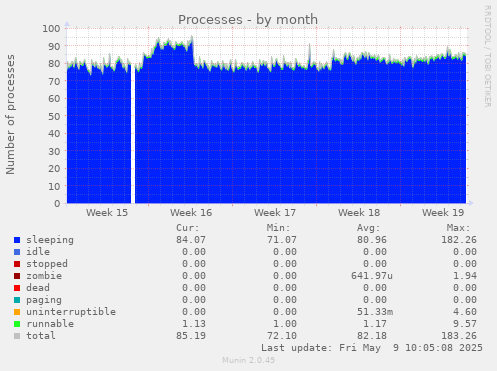
Task: Click sleeping current value 84.07
Action: click(x=191, y=240)
